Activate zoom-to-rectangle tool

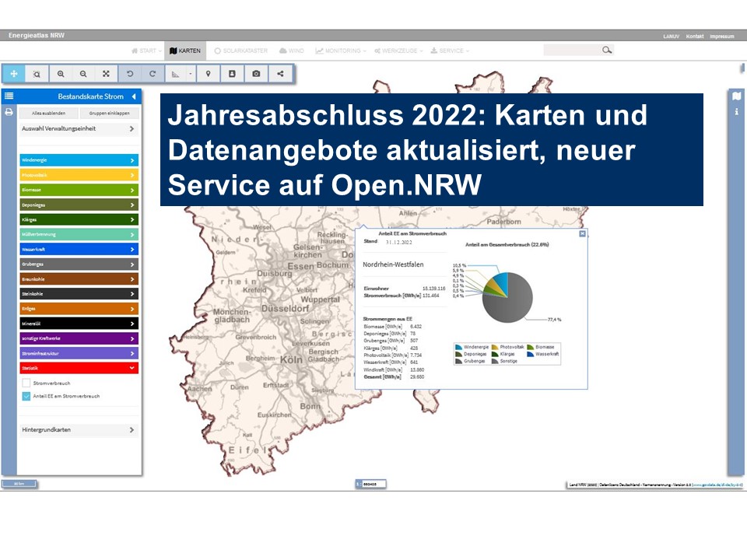tap(37, 74)
